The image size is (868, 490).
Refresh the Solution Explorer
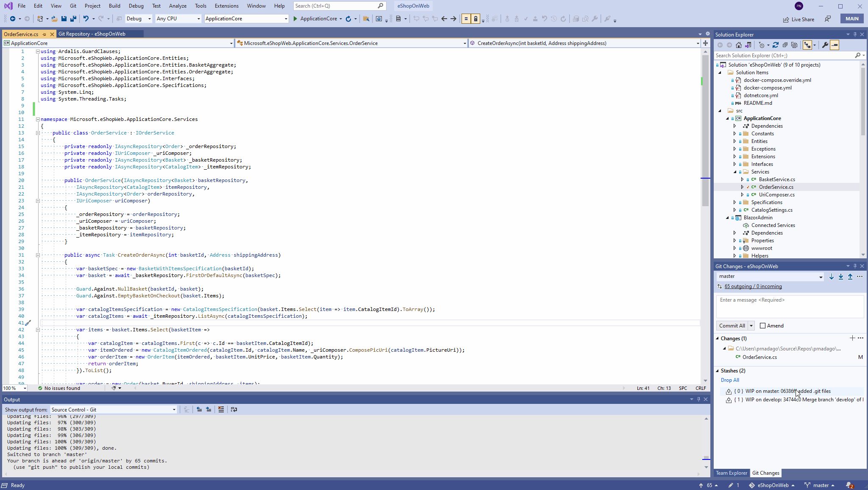776,45
